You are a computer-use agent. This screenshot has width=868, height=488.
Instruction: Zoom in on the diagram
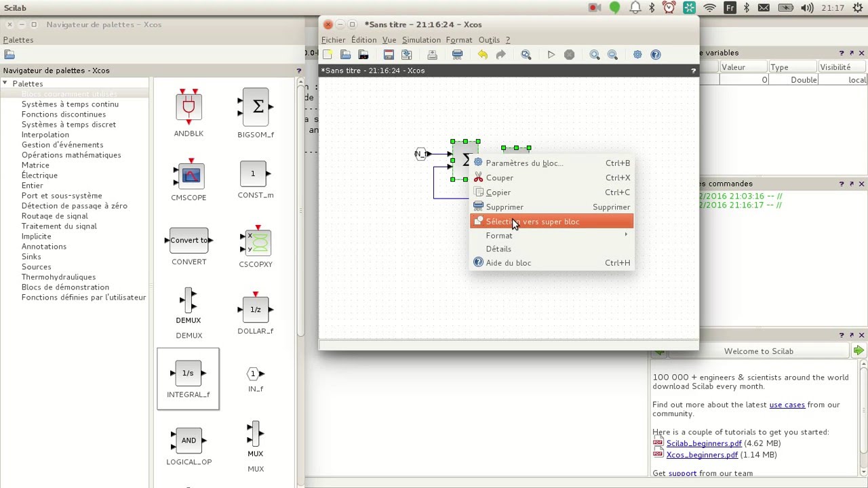595,55
